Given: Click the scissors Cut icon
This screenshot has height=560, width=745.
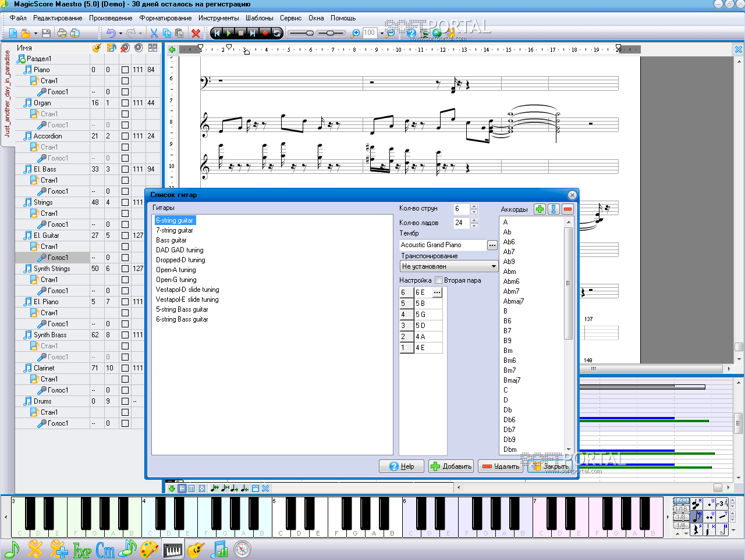Looking at the screenshot, I should click(x=154, y=33).
